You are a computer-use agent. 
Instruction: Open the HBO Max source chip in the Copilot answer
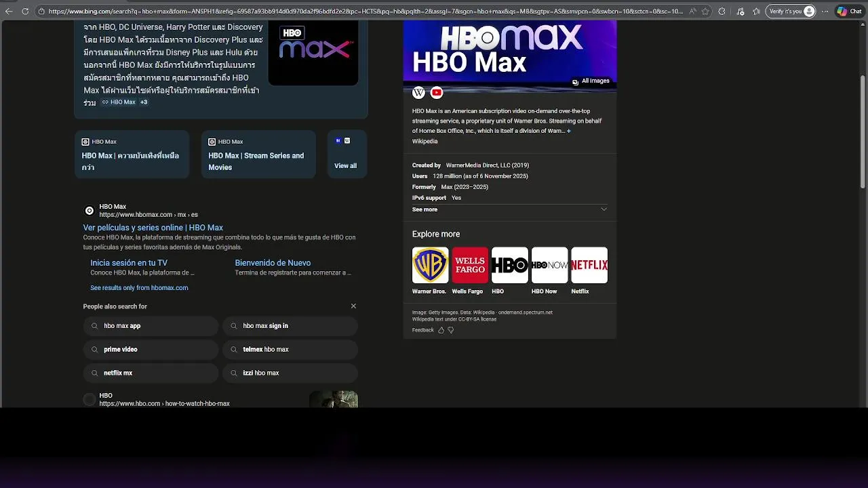(119, 102)
